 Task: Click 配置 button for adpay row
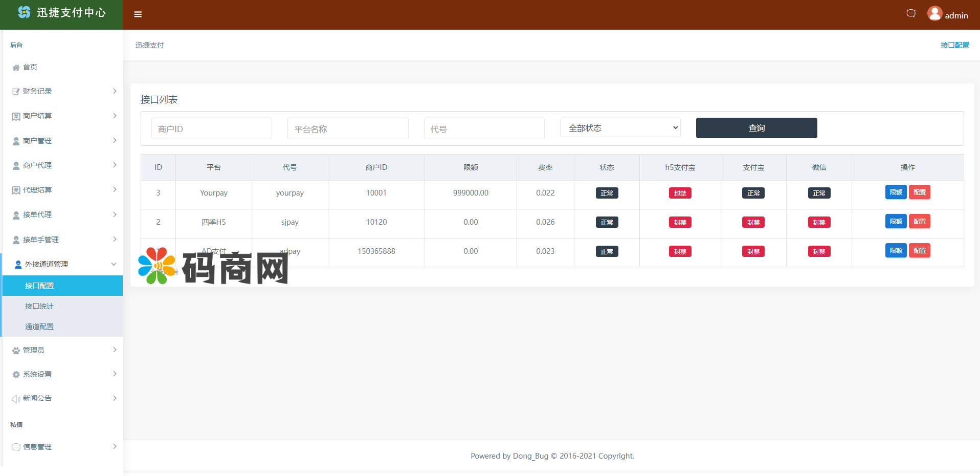[919, 251]
